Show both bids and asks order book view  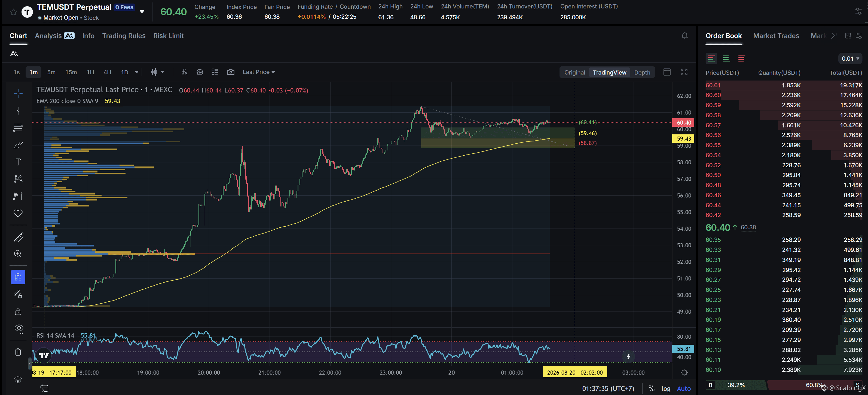[711, 58]
